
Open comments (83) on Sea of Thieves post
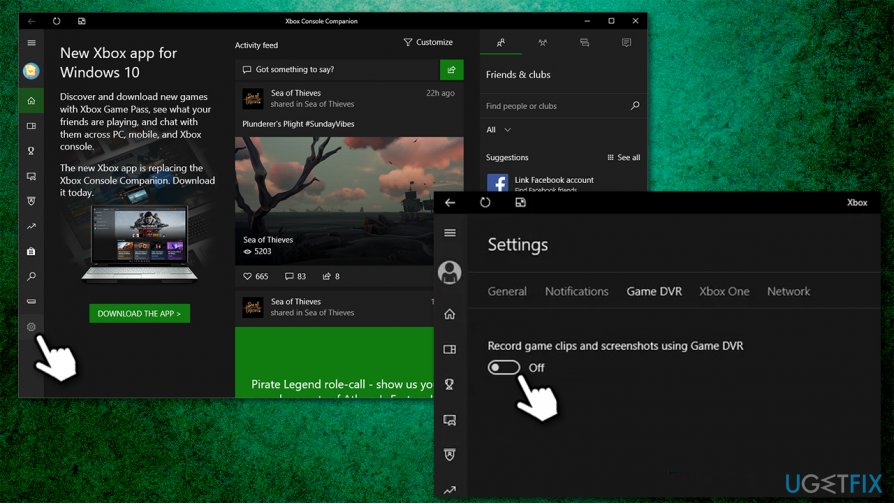[295, 276]
